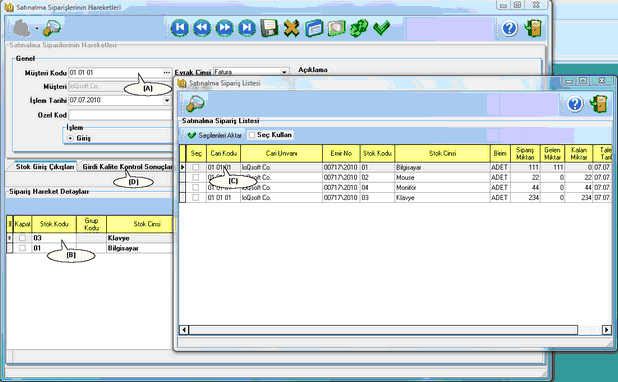This screenshot has width=618, height=382.
Task: Sort by Cari Unvanı column header
Action: tap(281, 153)
